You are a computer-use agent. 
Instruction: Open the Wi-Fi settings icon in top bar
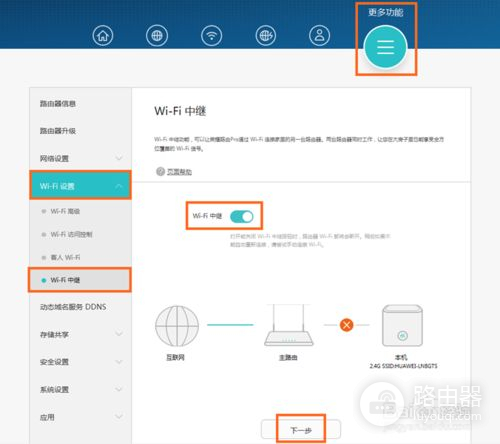click(x=211, y=35)
